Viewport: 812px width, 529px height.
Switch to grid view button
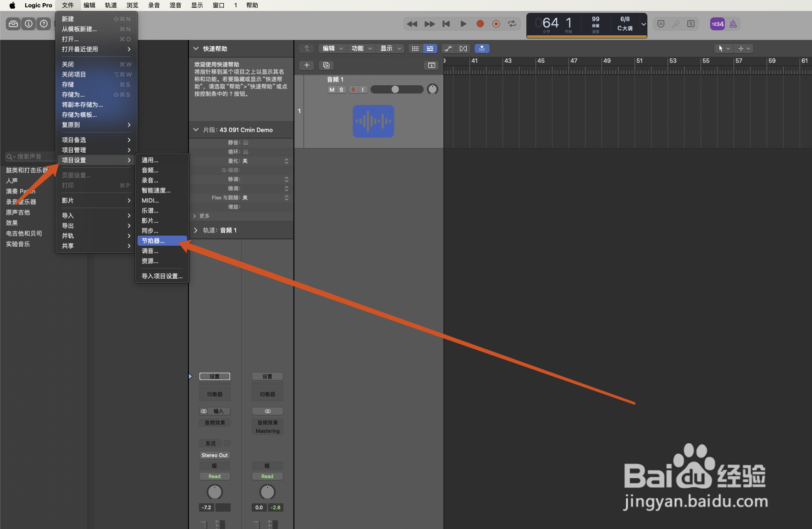click(x=415, y=49)
